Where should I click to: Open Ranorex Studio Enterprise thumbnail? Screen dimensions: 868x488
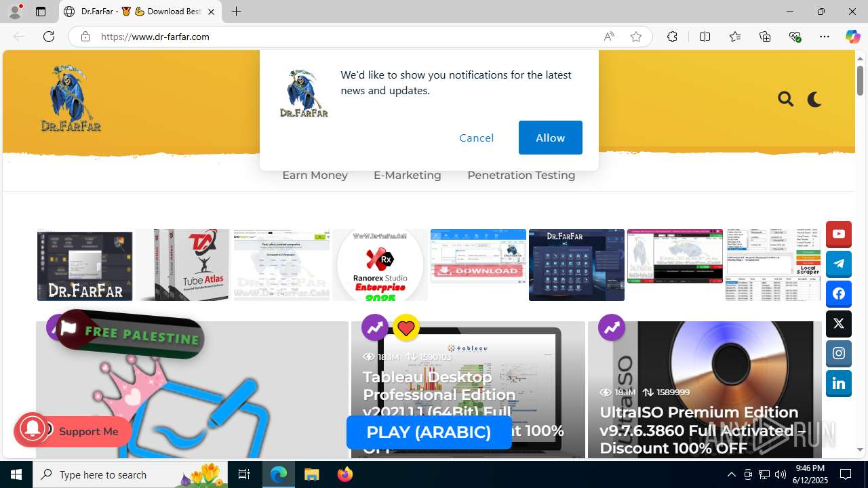[x=380, y=264]
